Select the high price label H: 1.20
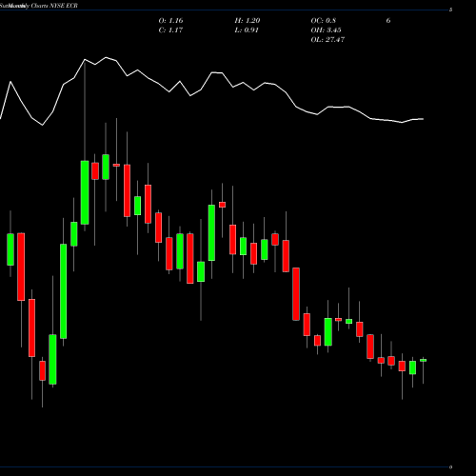 pos(248,21)
